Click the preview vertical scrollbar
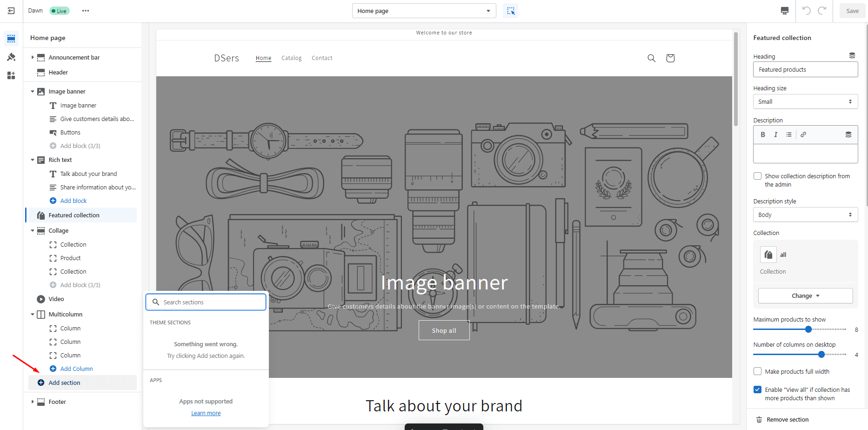Image resolution: width=868 pixels, height=430 pixels. click(x=736, y=79)
